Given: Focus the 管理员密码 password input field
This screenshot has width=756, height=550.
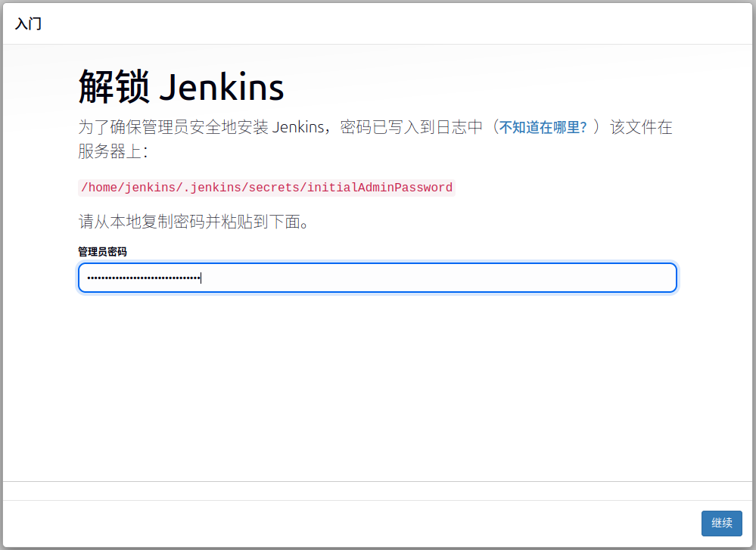Looking at the screenshot, I should click(378, 278).
